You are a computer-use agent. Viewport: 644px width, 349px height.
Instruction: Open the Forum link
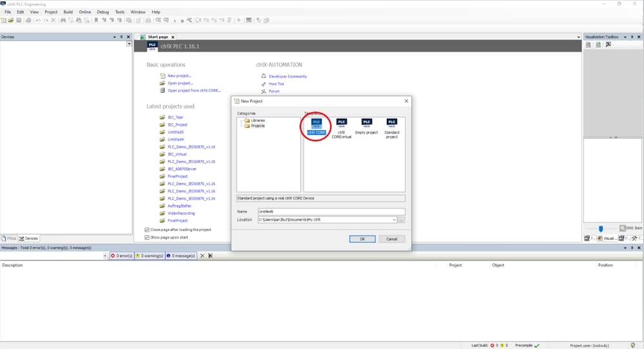[274, 91]
